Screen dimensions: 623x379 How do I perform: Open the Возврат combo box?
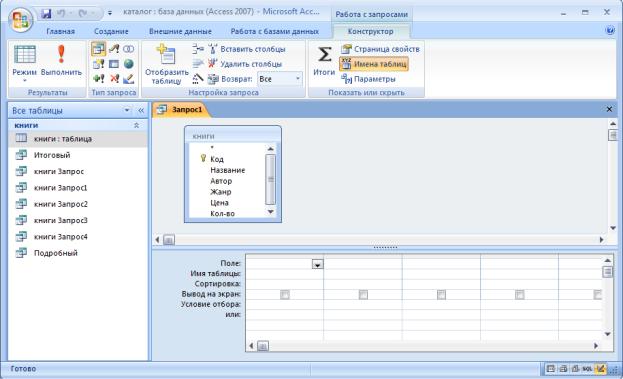(280, 79)
